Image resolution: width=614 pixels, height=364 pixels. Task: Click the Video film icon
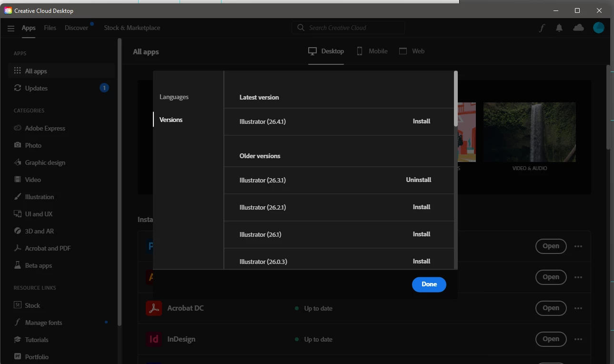pos(18,179)
